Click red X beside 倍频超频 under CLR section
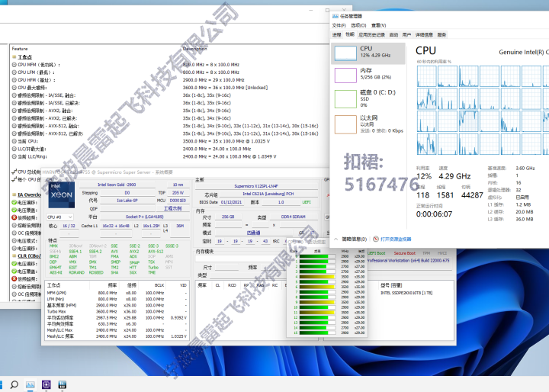Screen dimensions: 549x392 [14, 279]
